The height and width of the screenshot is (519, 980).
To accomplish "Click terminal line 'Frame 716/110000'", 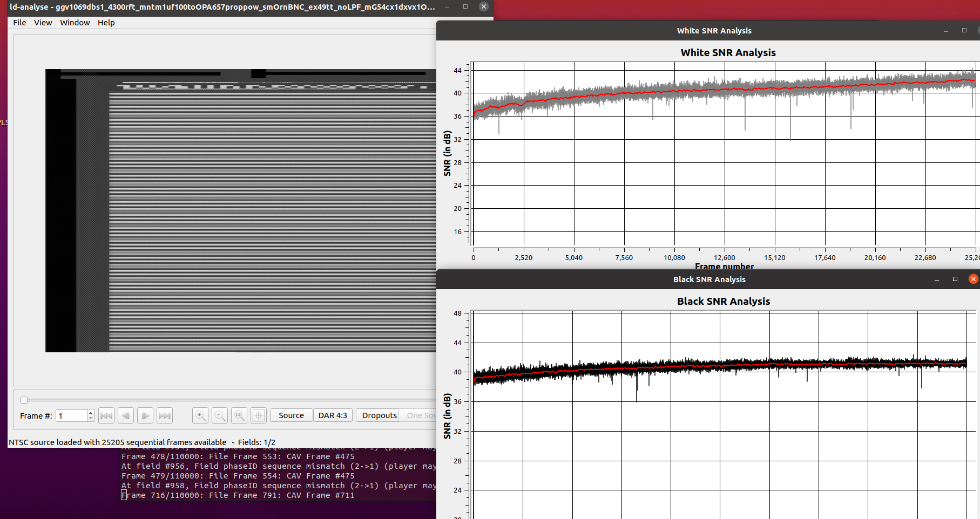I will [238, 495].
